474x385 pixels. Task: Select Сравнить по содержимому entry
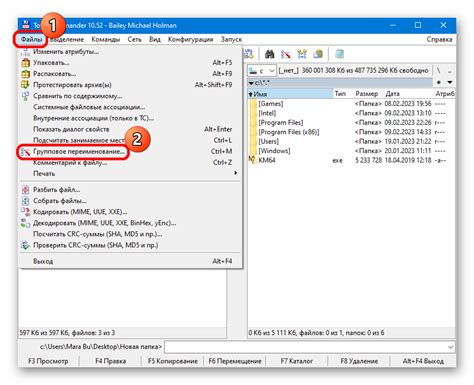point(130,96)
